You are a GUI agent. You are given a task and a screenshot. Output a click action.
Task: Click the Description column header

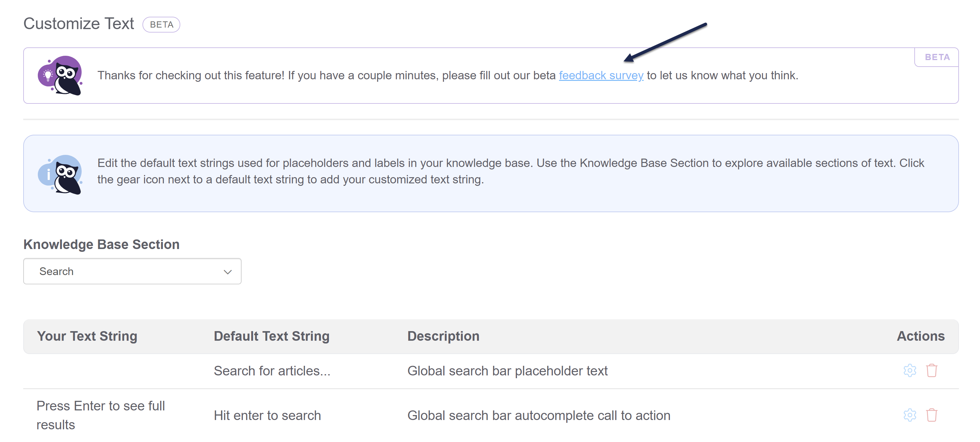click(443, 336)
